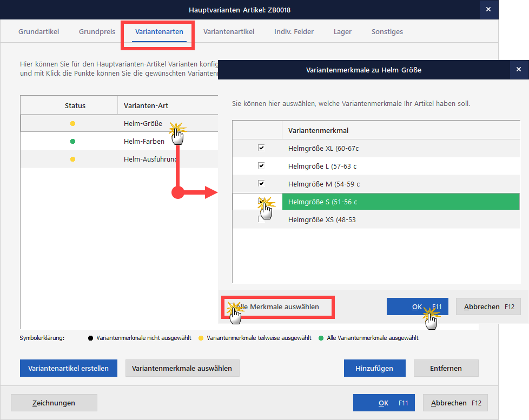Confirm main window with OK F11
529x420 pixels.
384,403
